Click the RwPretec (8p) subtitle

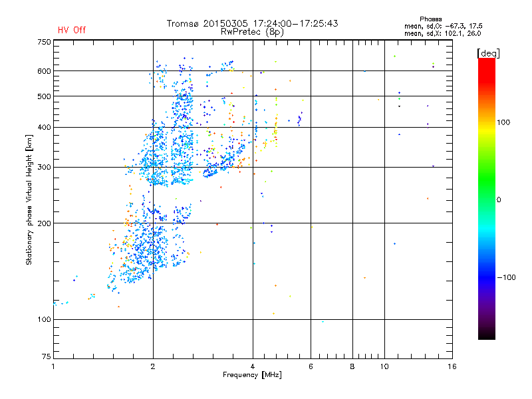click(x=252, y=32)
